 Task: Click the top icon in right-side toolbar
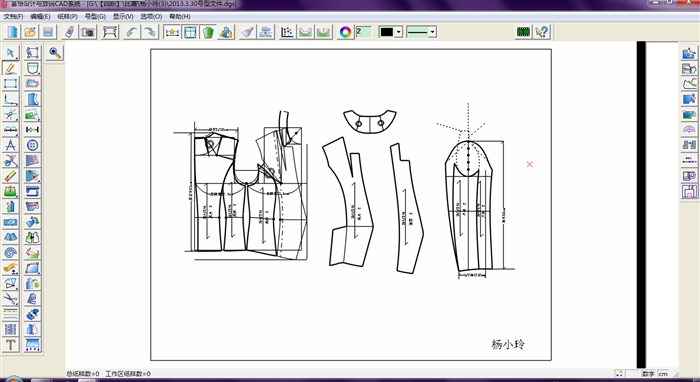(x=689, y=53)
